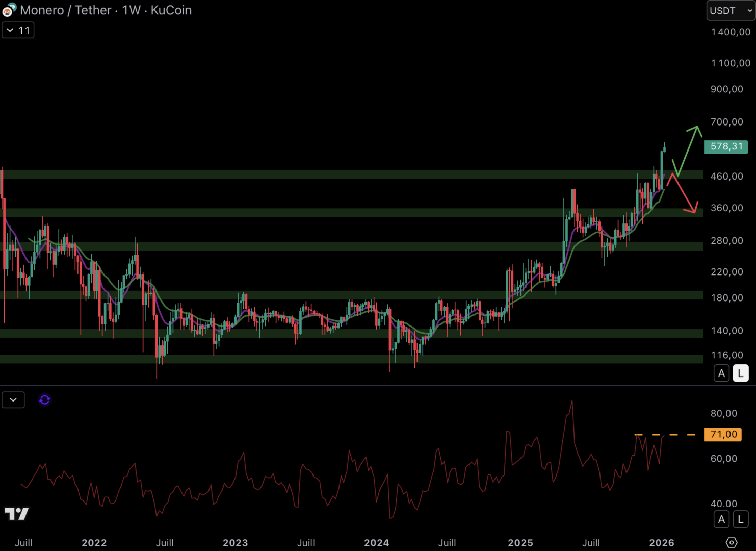Select the red downward arrow drawing
This screenshot has height=551, width=756.
click(x=684, y=194)
